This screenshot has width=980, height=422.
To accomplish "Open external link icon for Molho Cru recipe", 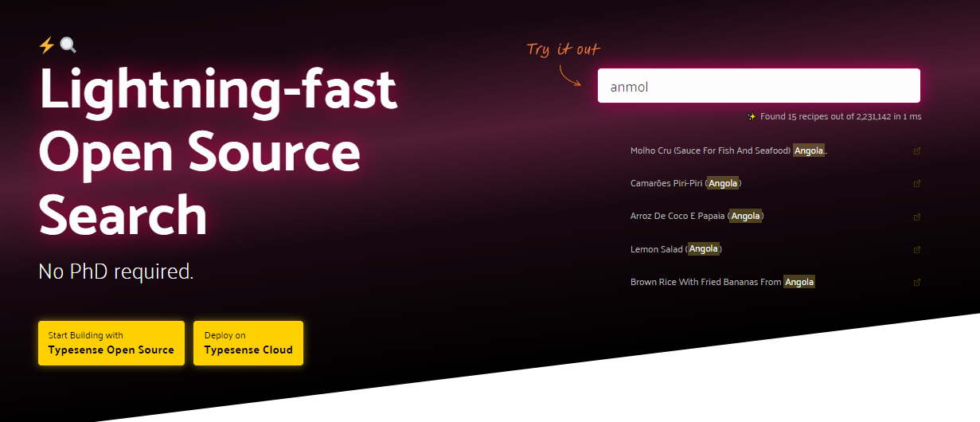I will point(917,150).
